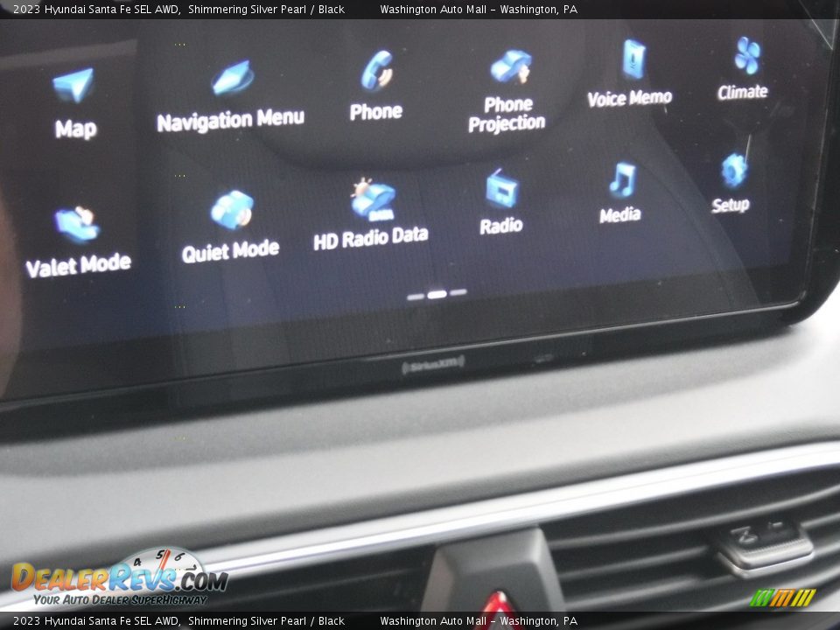Open the Radio app
This screenshot has height=630, width=840.
click(x=501, y=190)
